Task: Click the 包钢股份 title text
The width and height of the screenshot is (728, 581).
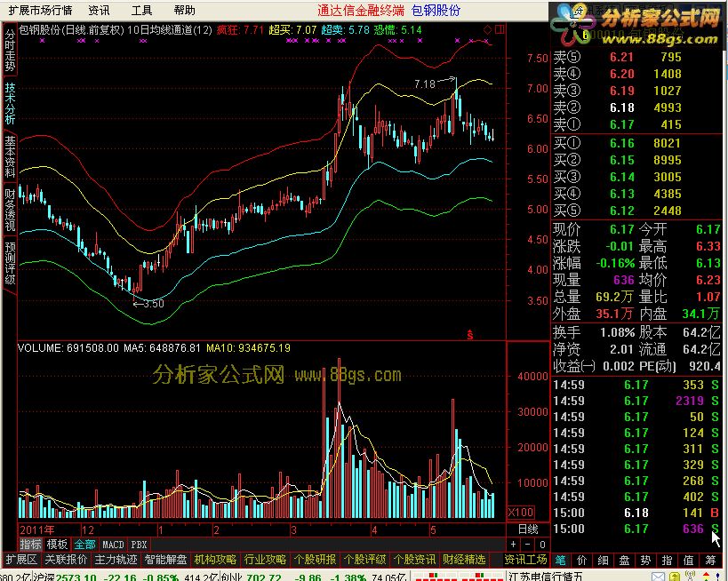Action: tap(436, 10)
